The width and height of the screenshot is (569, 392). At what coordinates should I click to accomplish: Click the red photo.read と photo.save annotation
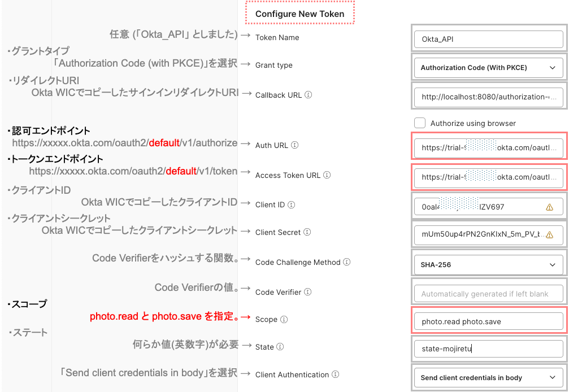pos(164,316)
